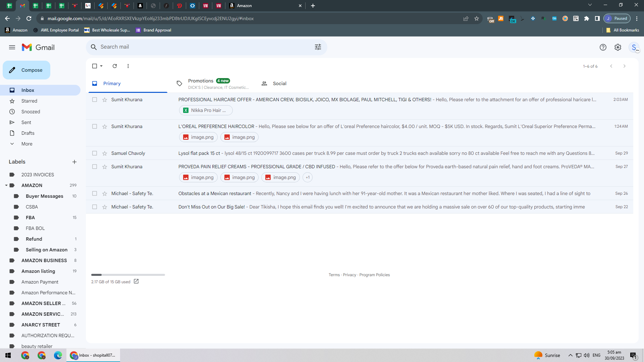Reload the browser page
644x362 pixels.
pyautogui.click(x=29, y=18)
